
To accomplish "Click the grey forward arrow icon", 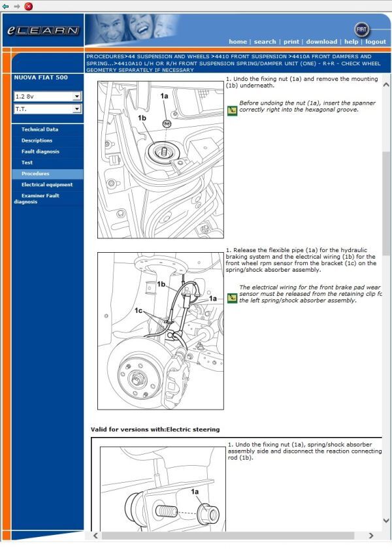I will pos(17,6).
